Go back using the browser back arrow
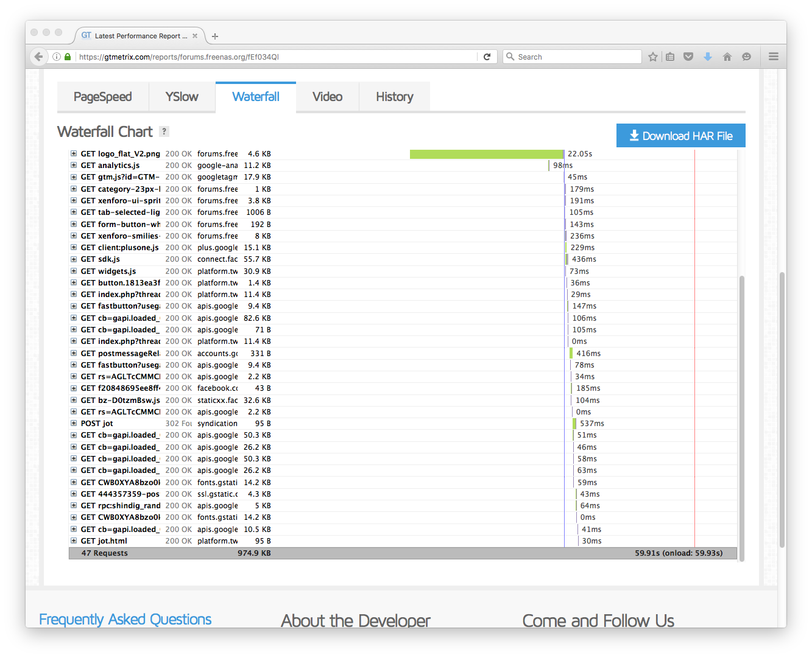This screenshot has width=812, height=658. coord(39,57)
